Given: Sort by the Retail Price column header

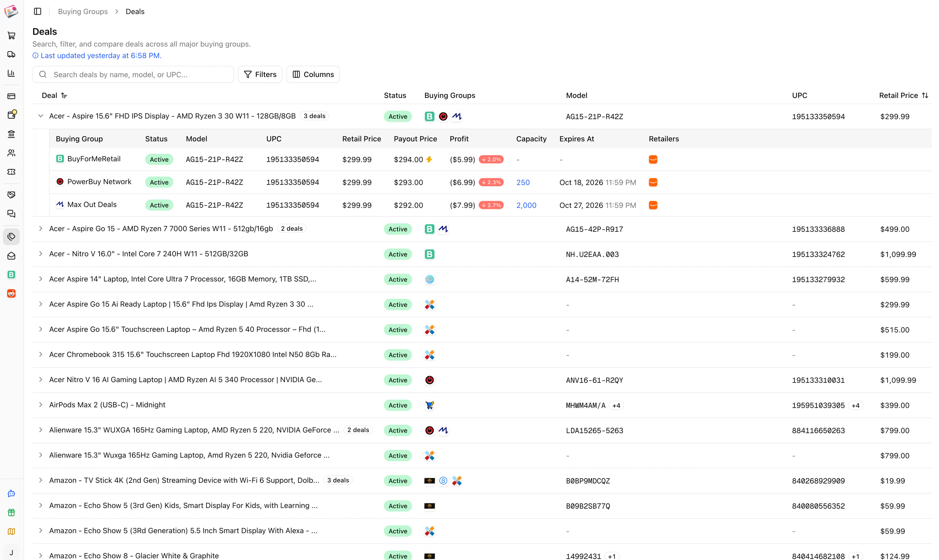Looking at the screenshot, I should point(903,95).
